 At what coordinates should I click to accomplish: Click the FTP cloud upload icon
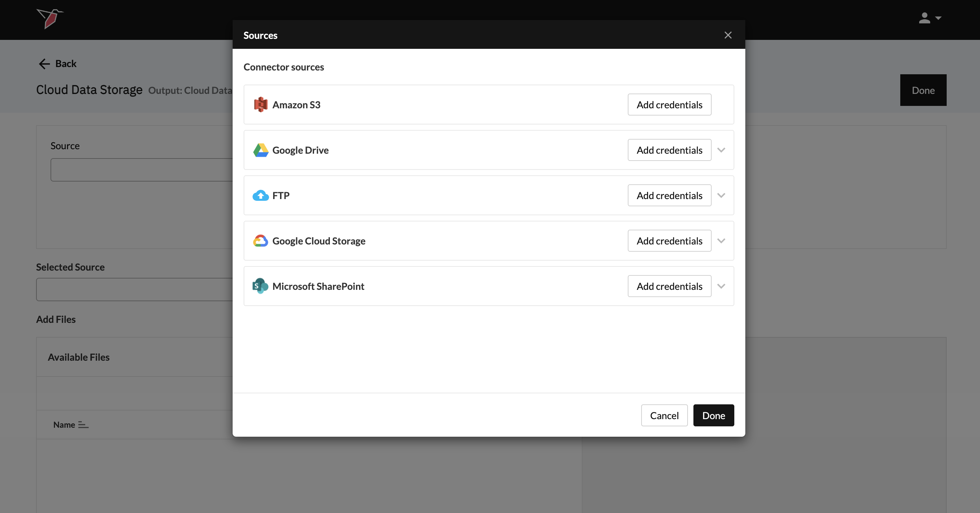[260, 196]
